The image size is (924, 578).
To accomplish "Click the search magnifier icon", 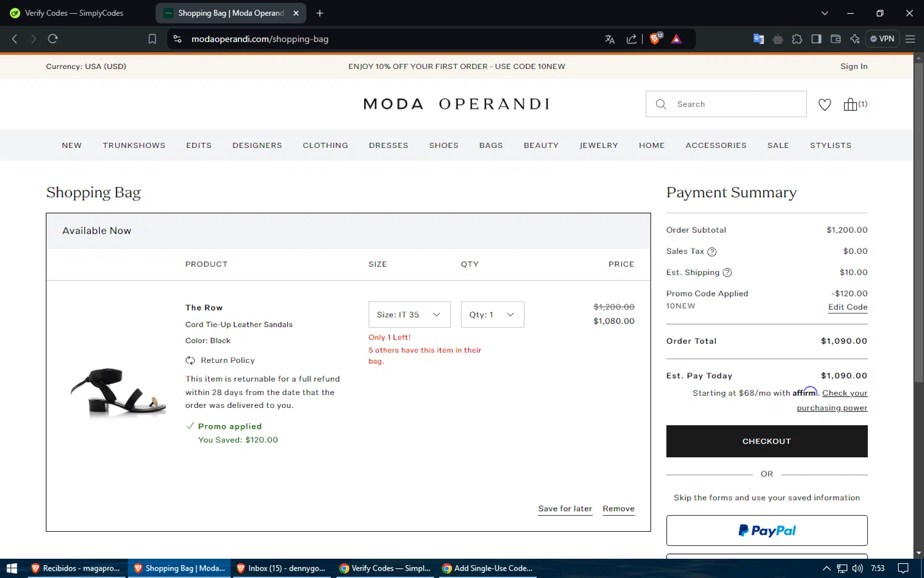I will tap(661, 104).
